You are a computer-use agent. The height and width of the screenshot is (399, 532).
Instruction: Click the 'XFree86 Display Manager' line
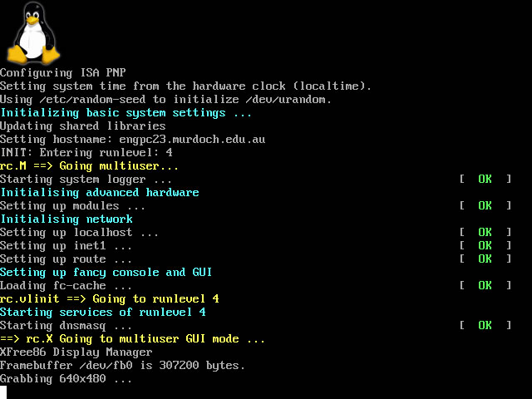[x=76, y=352]
